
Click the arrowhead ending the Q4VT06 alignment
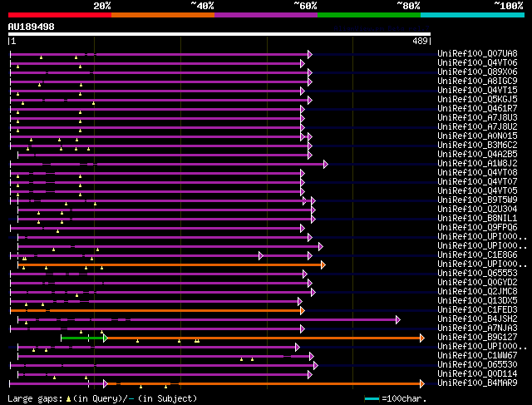(x=303, y=63)
